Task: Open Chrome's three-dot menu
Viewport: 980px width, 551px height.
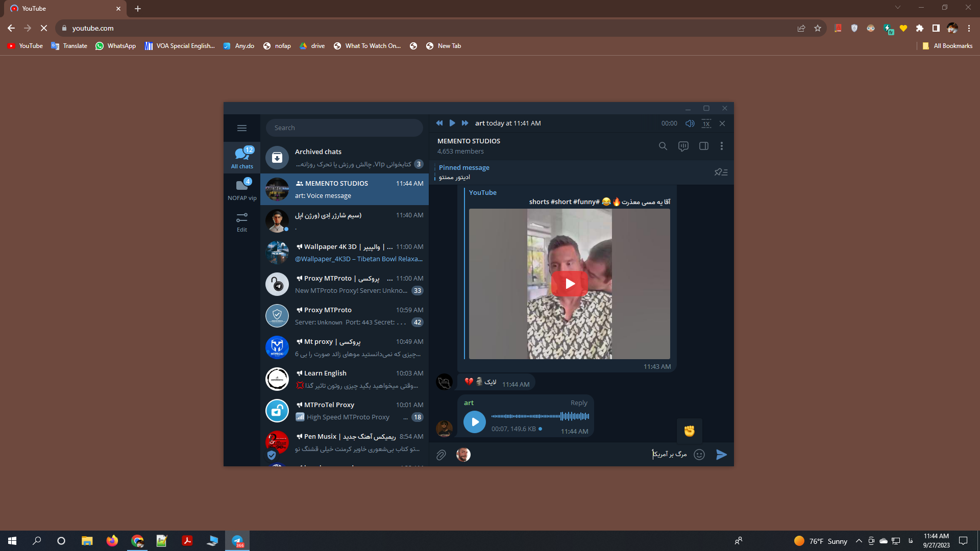Action: click(x=969, y=28)
